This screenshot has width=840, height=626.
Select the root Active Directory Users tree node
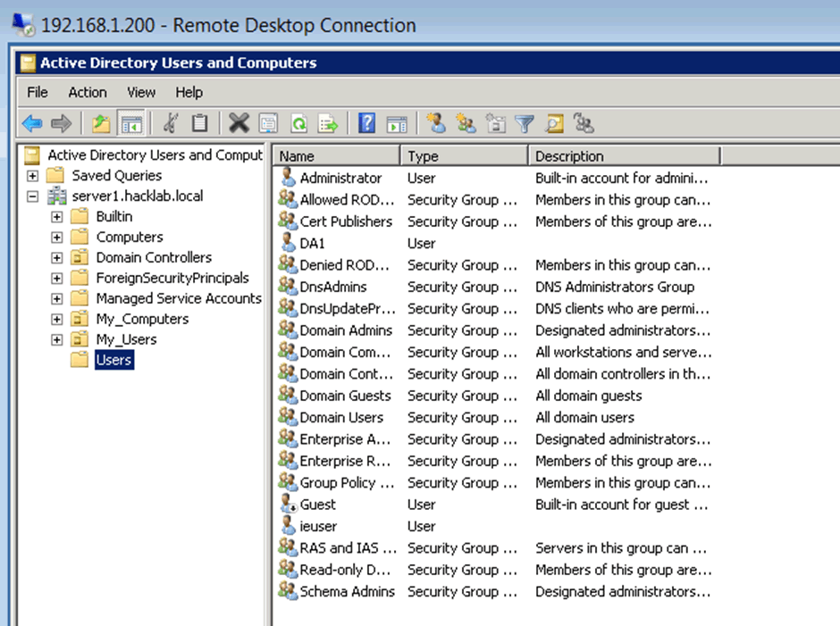point(155,154)
